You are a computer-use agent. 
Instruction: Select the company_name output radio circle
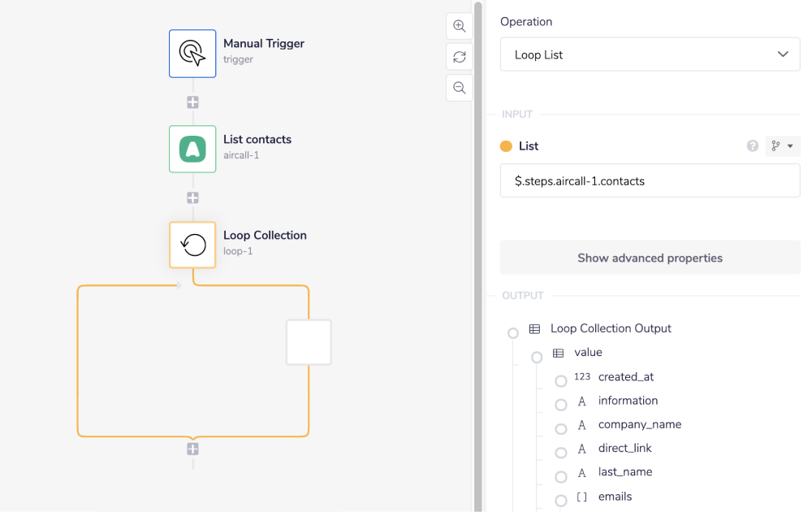tap(561, 428)
